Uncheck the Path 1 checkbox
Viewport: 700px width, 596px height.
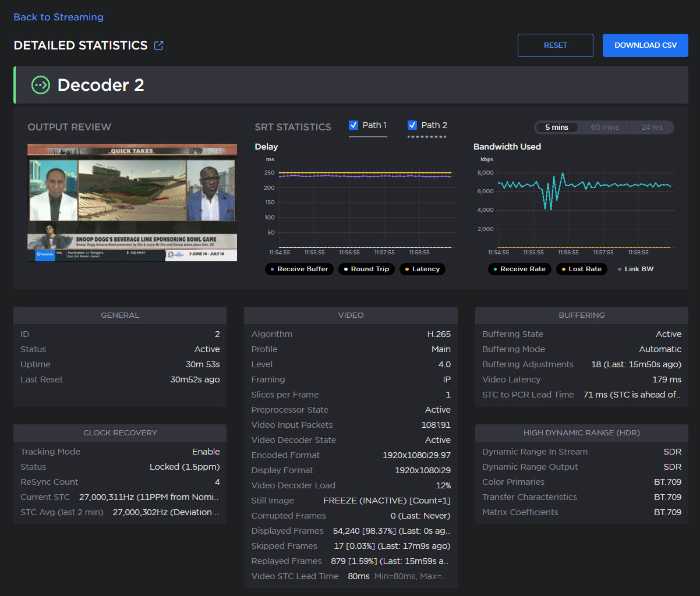pos(353,125)
